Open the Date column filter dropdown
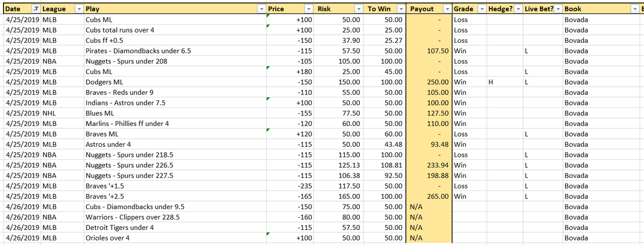644x245 pixels. click(36, 9)
